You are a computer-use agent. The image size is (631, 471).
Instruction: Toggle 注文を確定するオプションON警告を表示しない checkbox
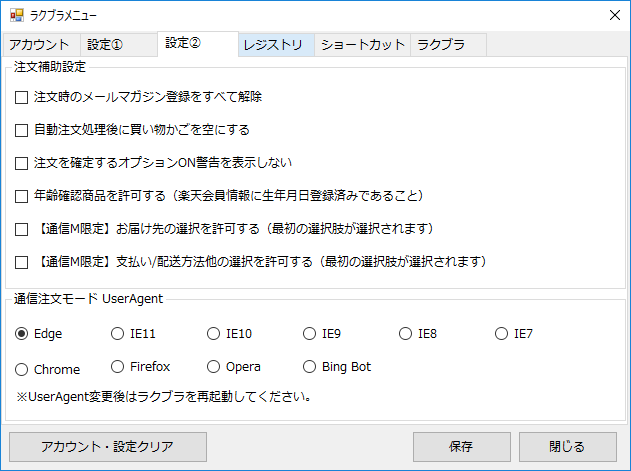(22, 163)
